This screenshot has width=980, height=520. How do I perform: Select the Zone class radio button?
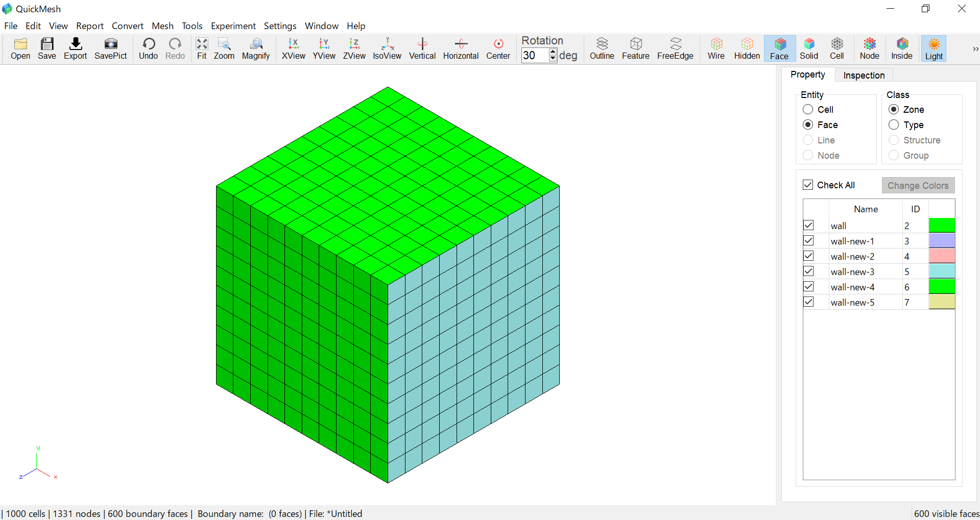[x=894, y=110]
